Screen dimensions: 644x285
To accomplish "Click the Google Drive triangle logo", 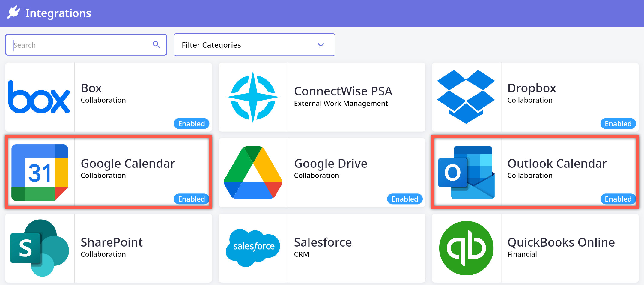I will [x=253, y=172].
